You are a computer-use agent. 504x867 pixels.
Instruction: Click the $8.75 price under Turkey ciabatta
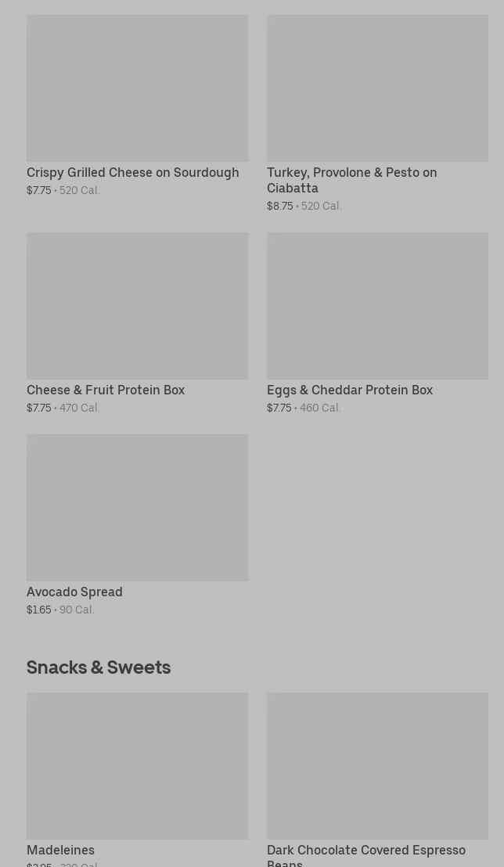[x=279, y=206]
